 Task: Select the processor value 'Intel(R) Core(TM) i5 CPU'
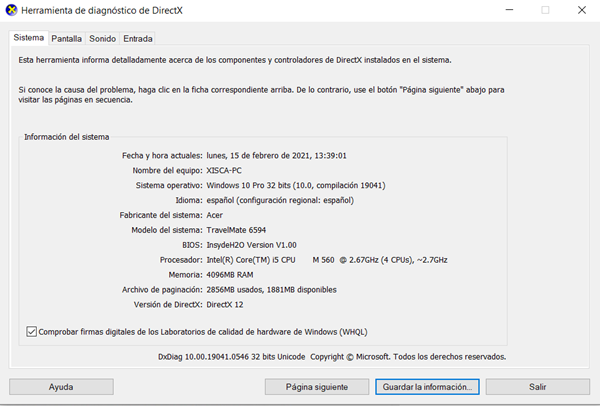(251, 260)
